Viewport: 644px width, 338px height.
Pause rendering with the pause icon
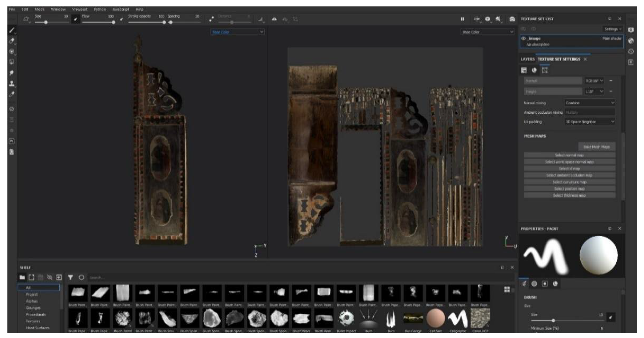click(462, 19)
